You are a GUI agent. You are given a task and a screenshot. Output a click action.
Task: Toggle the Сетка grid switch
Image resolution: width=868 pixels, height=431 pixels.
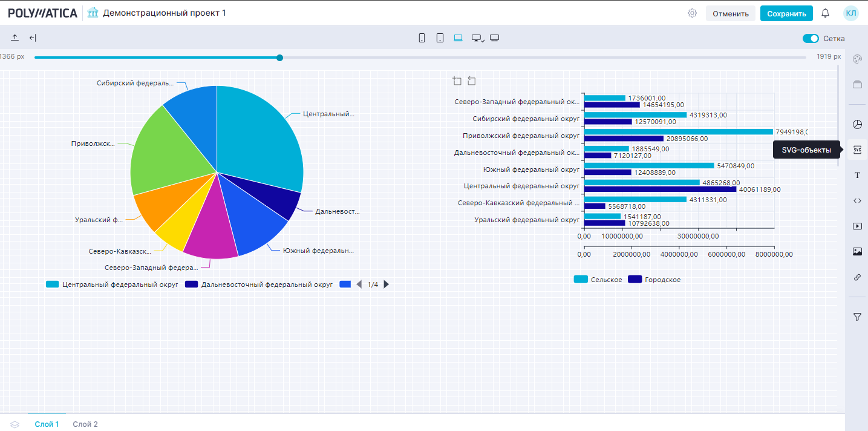(810, 39)
